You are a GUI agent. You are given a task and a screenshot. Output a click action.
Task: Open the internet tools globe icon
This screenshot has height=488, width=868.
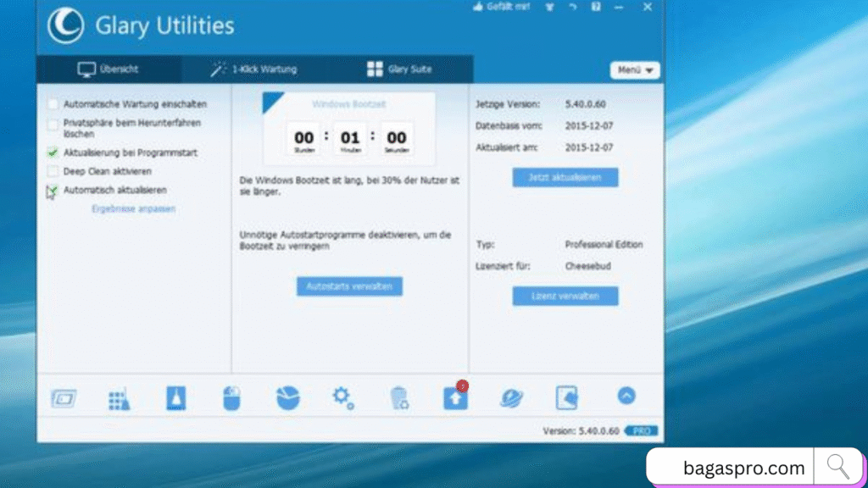click(511, 396)
